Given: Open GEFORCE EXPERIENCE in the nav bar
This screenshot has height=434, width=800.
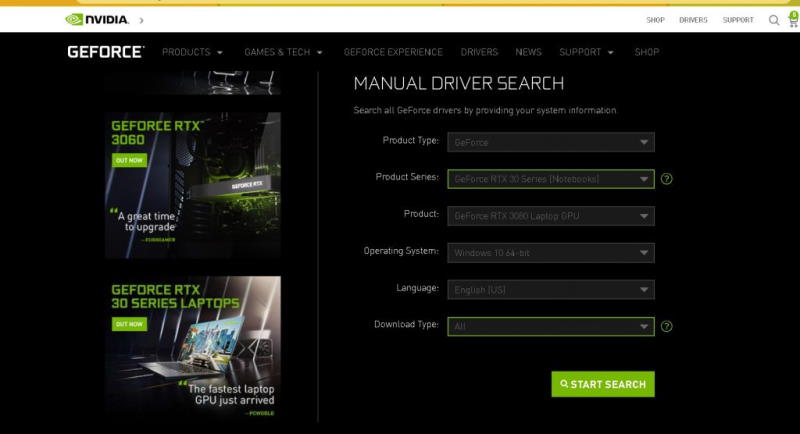Looking at the screenshot, I should (x=393, y=52).
